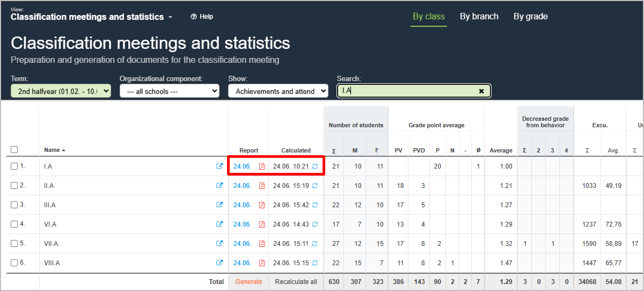
Task: Refresh calculation for class I.A
Action: tap(315, 166)
